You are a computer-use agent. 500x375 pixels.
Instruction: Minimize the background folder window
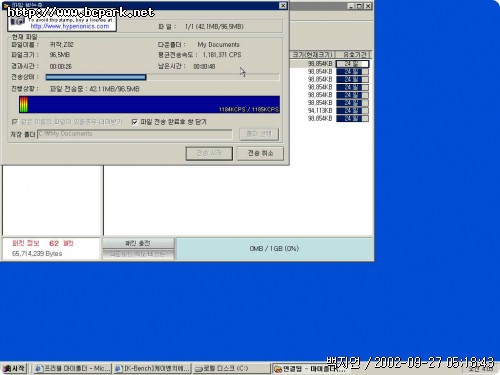point(351,6)
